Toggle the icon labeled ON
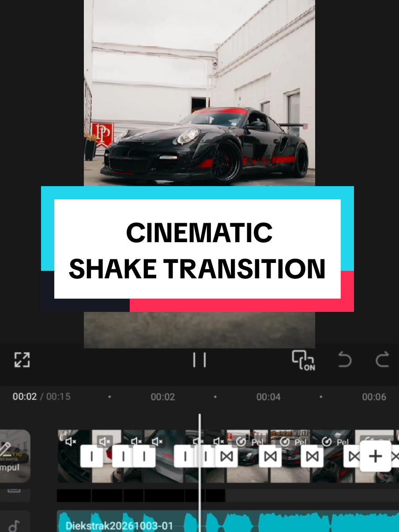Image resolution: width=399 pixels, height=532 pixels. pyautogui.click(x=304, y=360)
